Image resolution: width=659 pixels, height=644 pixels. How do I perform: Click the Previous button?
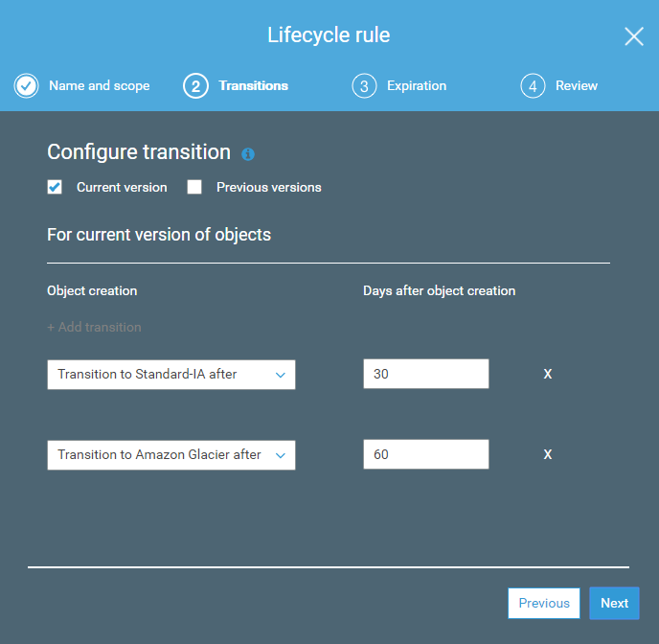(x=544, y=603)
